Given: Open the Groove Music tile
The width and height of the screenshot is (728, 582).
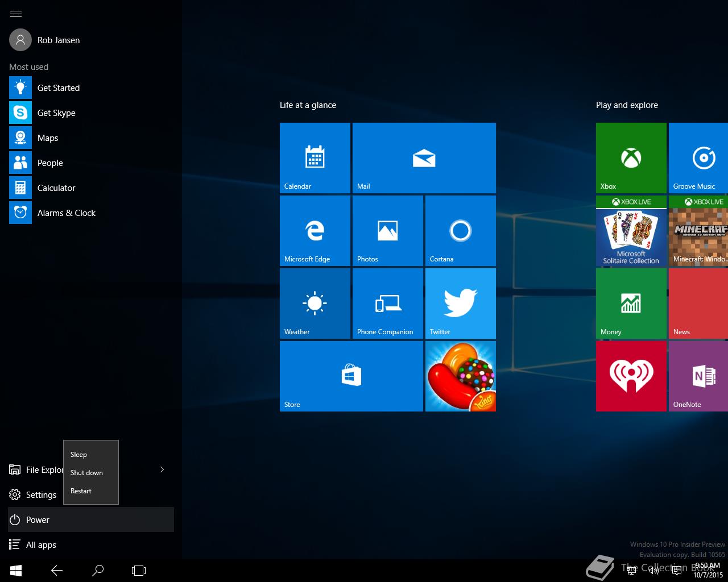Looking at the screenshot, I should 698,158.
